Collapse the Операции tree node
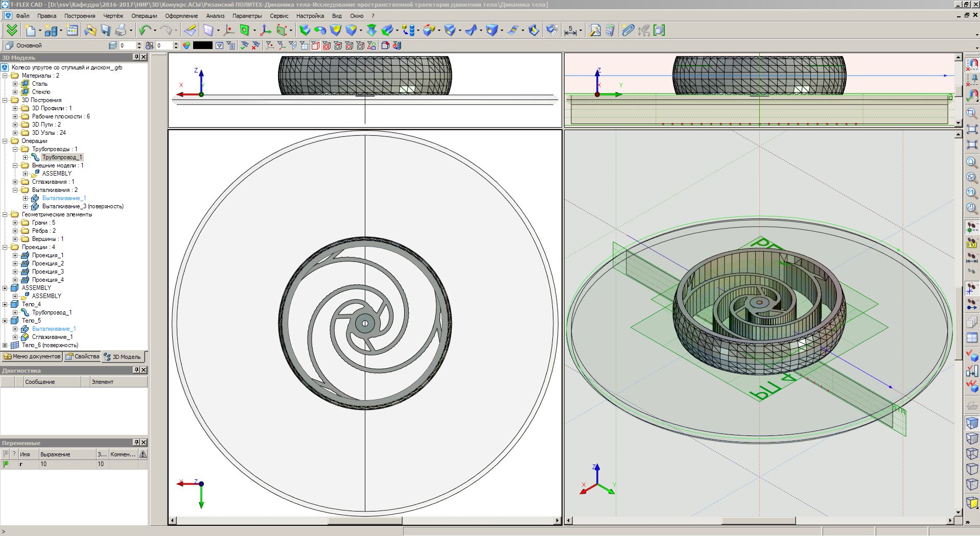980x536 pixels. pos(5,141)
